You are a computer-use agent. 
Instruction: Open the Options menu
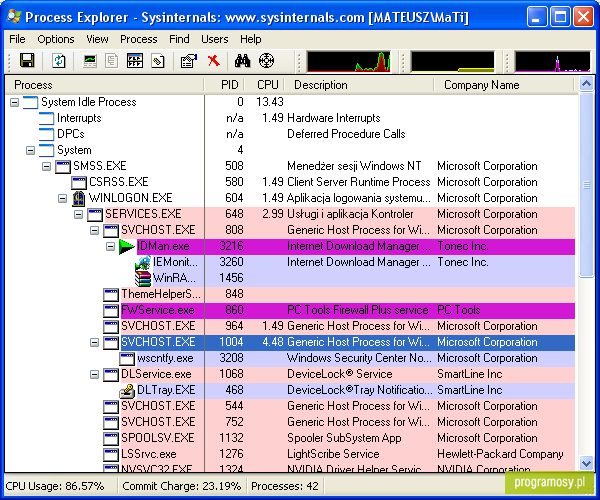[56, 39]
